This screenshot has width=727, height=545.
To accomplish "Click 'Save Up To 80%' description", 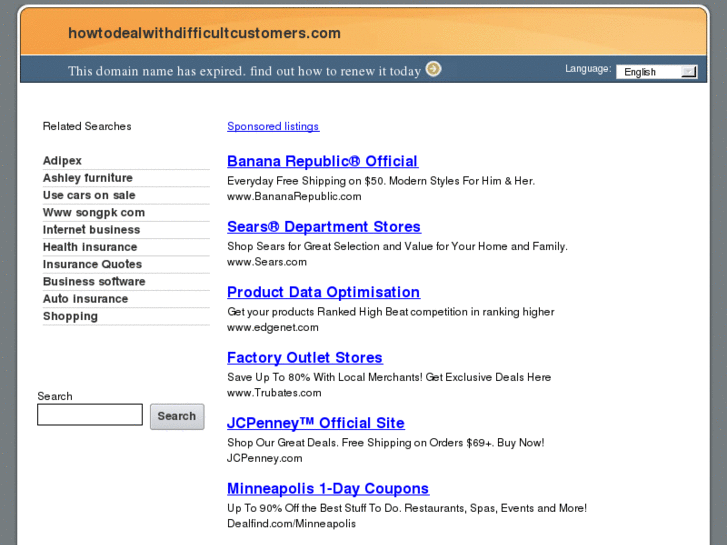I will tap(389, 377).
